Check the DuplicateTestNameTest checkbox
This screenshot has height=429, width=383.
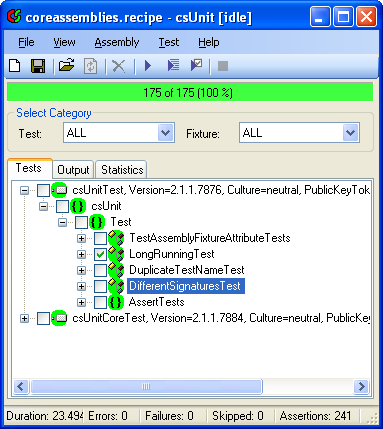[x=100, y=270]
